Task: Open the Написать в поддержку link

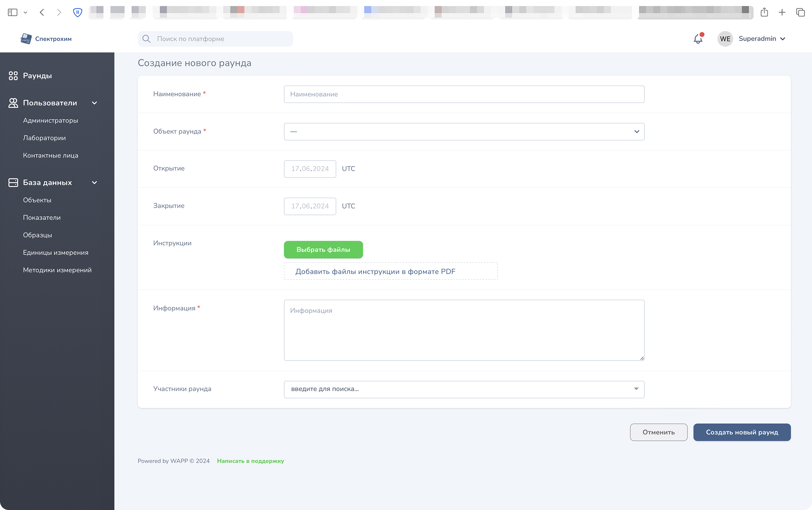Action: tap(250, 461)
